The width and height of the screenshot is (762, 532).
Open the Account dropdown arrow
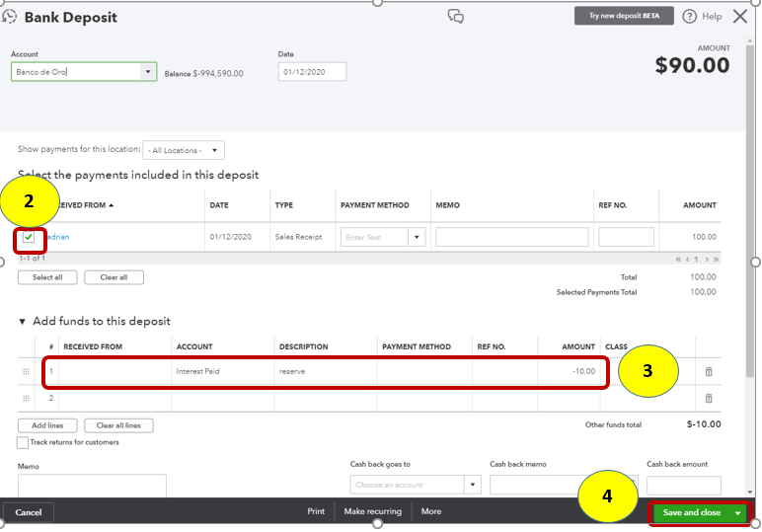pos(148,72)
